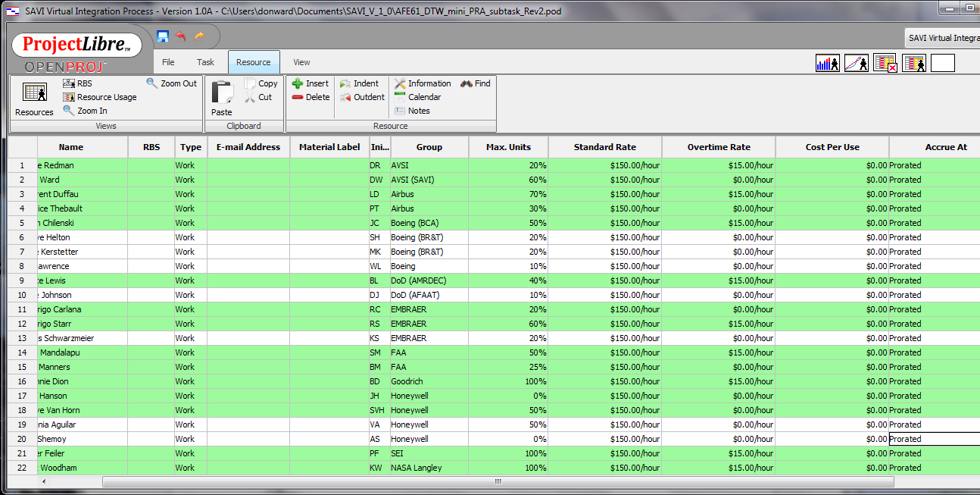Image resolution: width=980 pixels, height=495 pixels.
Task: Click the Group column header
Action: (x=429, y=147)
